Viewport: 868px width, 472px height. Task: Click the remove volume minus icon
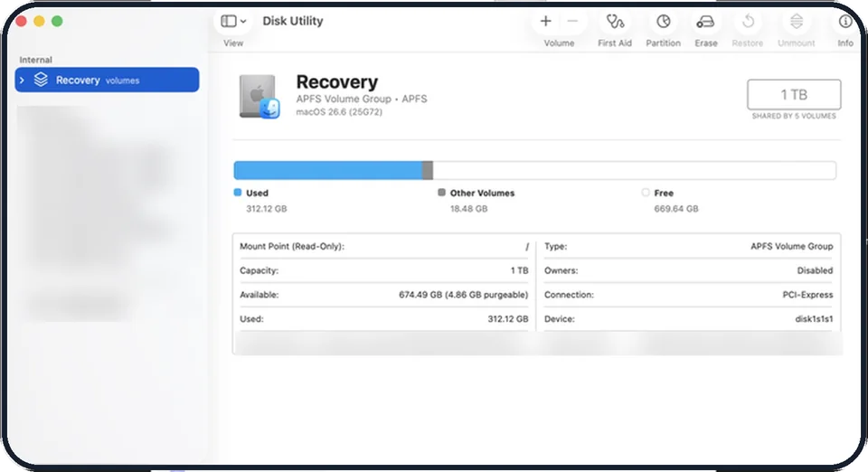point(572,21)
